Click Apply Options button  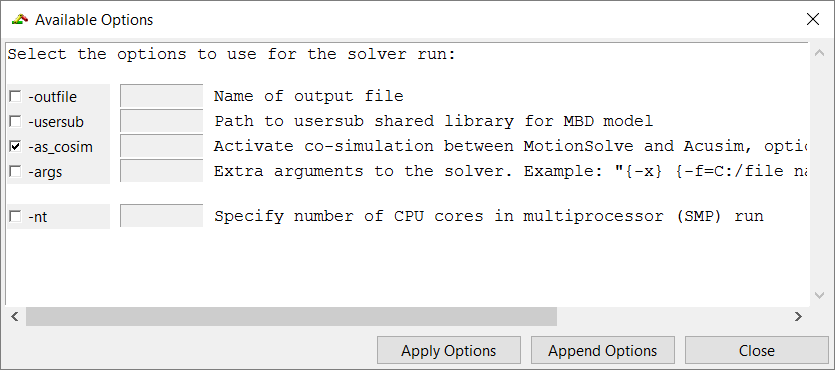[x=449, y=351]
